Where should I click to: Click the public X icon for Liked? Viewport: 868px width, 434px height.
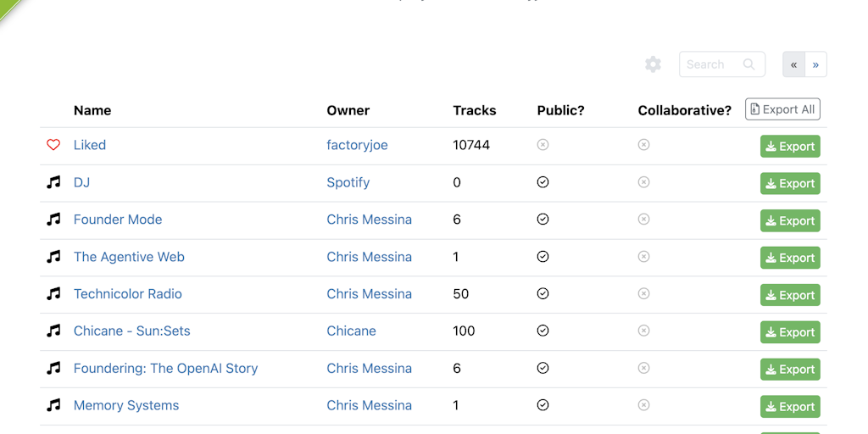(x=542, y=145)
